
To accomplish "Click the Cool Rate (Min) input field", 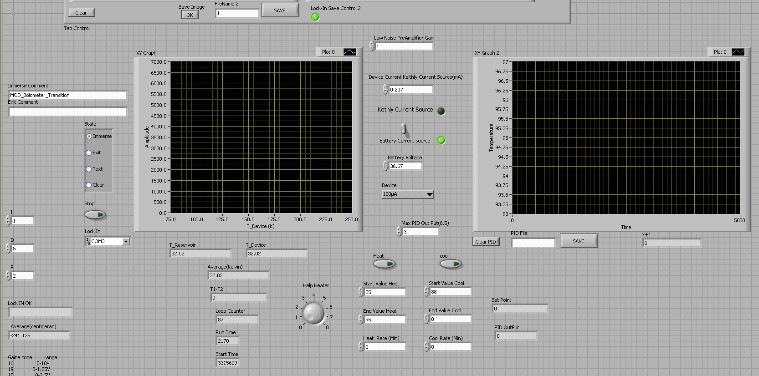I will pyautogui.click(x=450, y=346).
